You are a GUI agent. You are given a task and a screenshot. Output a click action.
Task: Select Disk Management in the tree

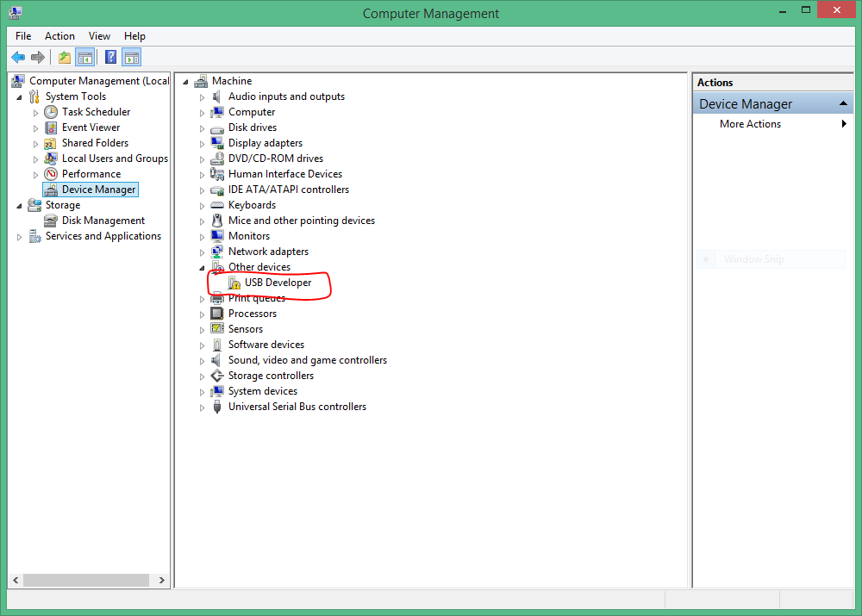click(103, 221)
